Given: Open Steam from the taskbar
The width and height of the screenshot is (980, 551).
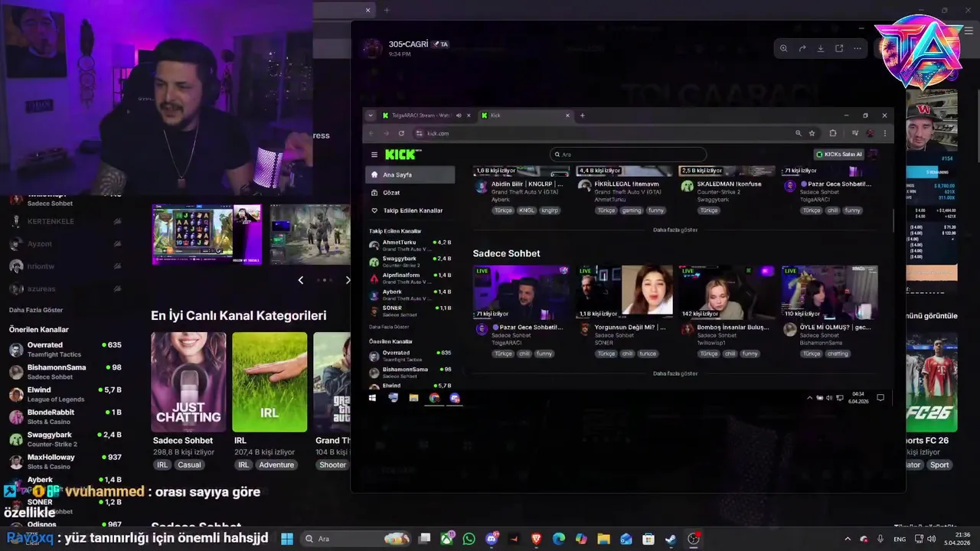Looking at the screenshot, I should pyautogui.click(x=671, y=539).
